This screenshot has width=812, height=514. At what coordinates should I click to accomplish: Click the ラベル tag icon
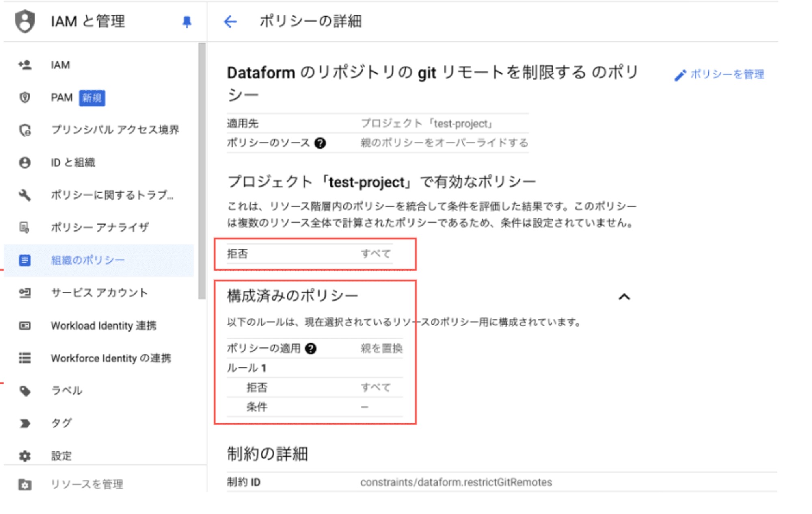click(x=25, y=391)
